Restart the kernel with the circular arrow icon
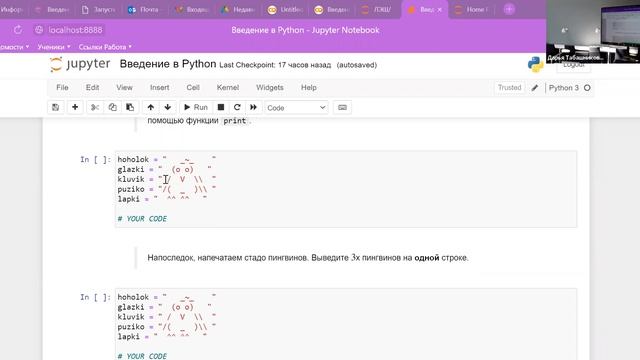Image resolution: width=640 pixels, height=360 pixels. tap(237, 107)
